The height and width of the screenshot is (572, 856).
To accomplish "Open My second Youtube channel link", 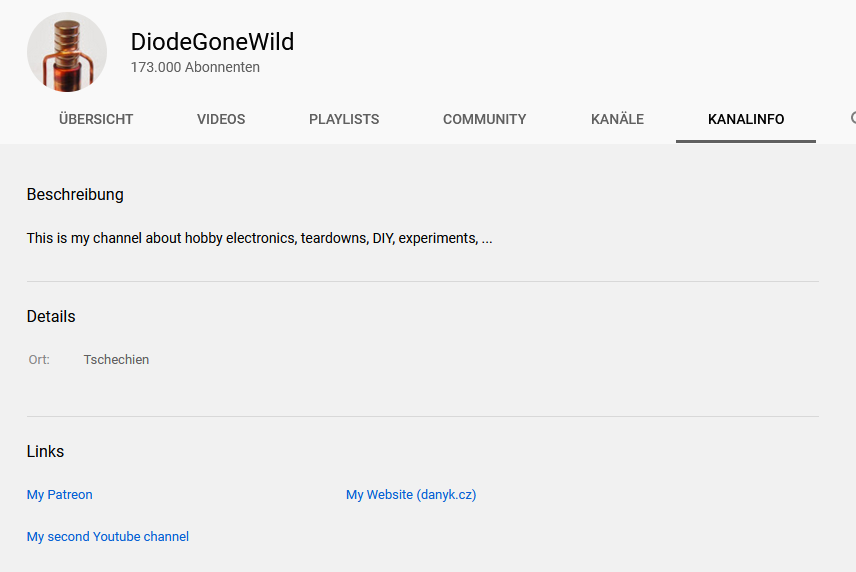I will [108, 537].
